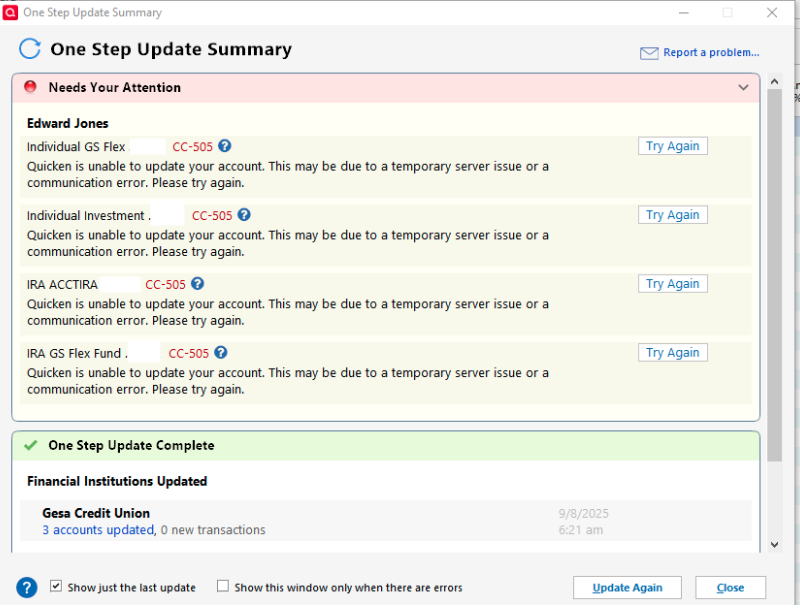Try Again for Individual Investment account
The height and width of the screenshot is (609, 800).
[672, 215]
